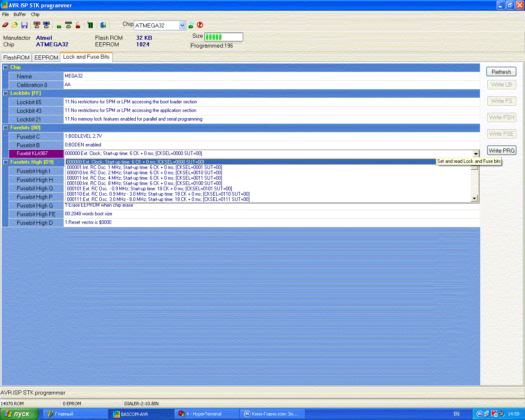This screenshot has width=525, height=420.
Task: Collapse the Chip section
Action: pos(5,67)
